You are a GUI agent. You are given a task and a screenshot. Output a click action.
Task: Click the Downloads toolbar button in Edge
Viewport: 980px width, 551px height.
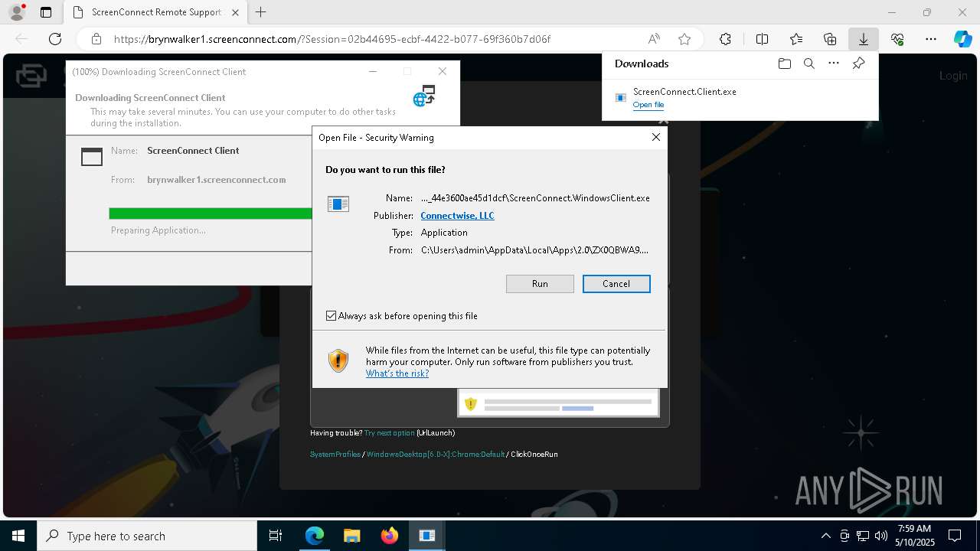point(863,39)
